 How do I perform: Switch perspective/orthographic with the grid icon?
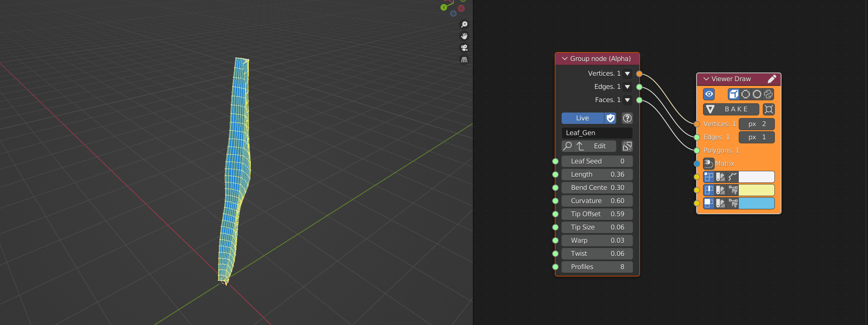(464, 60)
